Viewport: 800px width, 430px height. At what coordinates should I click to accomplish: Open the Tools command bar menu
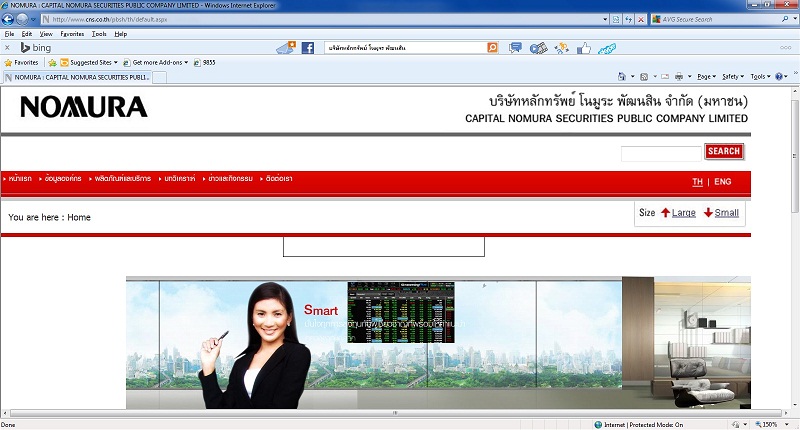[760, 77]
